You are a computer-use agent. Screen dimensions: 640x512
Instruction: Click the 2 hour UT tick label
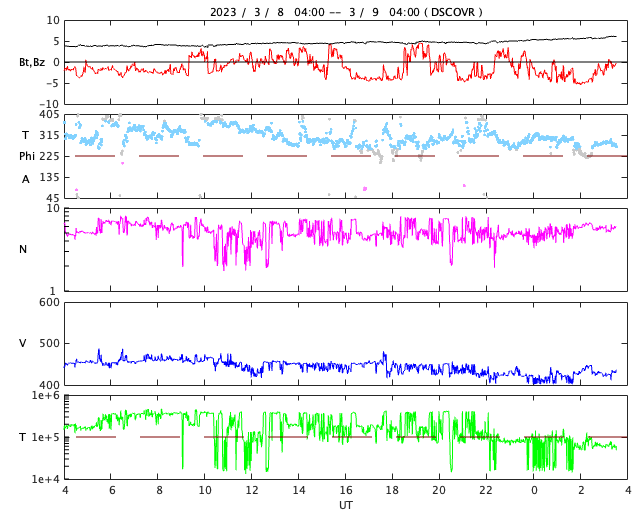(581, 490)
